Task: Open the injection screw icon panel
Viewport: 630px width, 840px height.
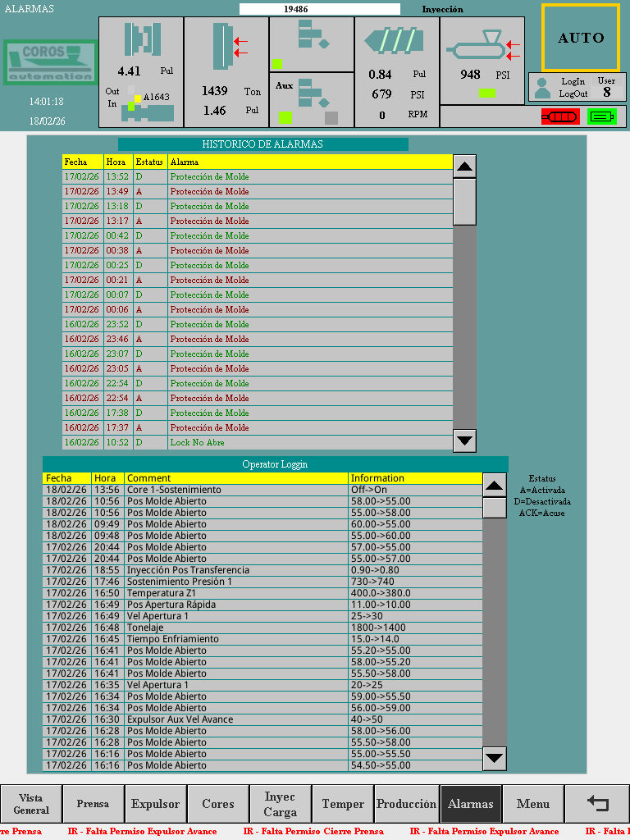Action: pyautogui.click(x=397, y=41)
